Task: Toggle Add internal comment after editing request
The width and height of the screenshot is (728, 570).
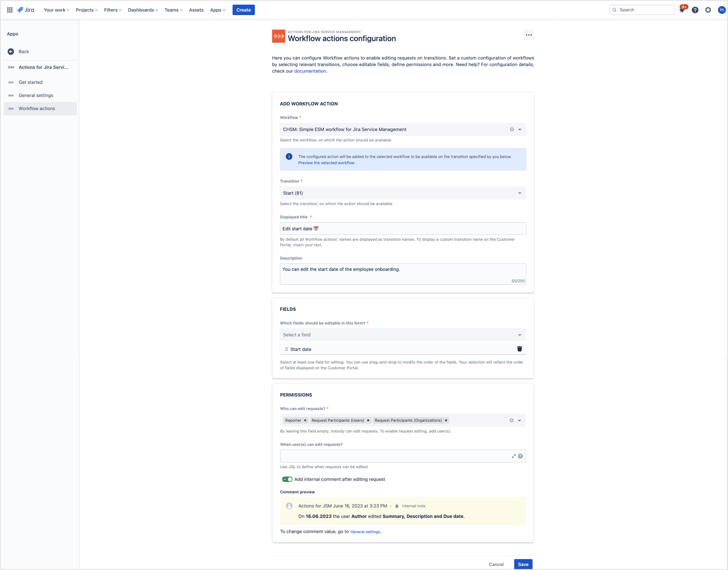Action: 287,479
